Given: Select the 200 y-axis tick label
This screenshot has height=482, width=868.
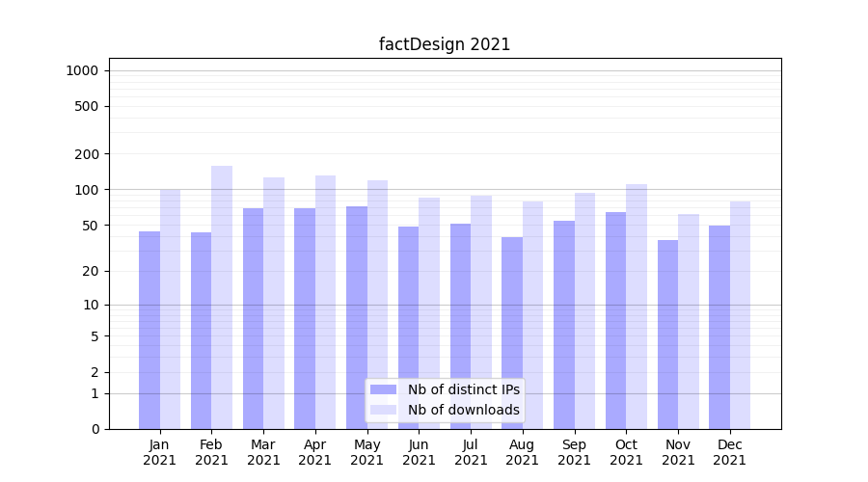Looking at the screenshot, I should [x=89, y=154].
